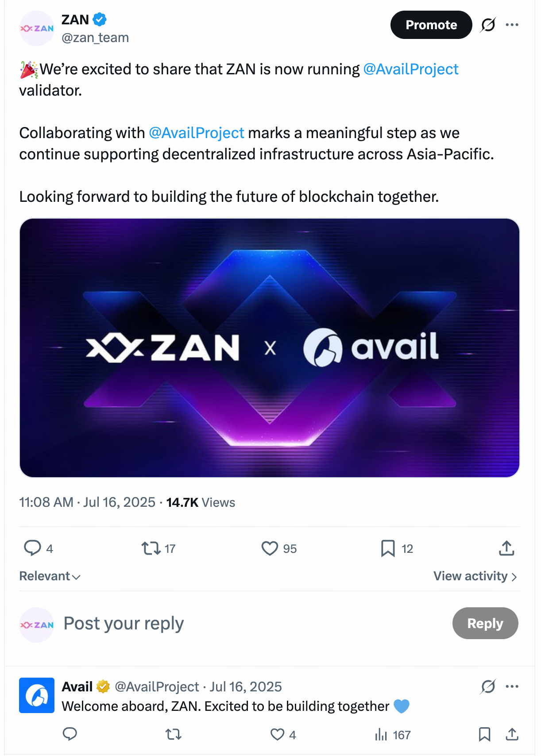Viewport: 541px width, 756px height.
Task: Click the reply comment icon on main post
Action: pyautogui.click(x=32, y=548)
